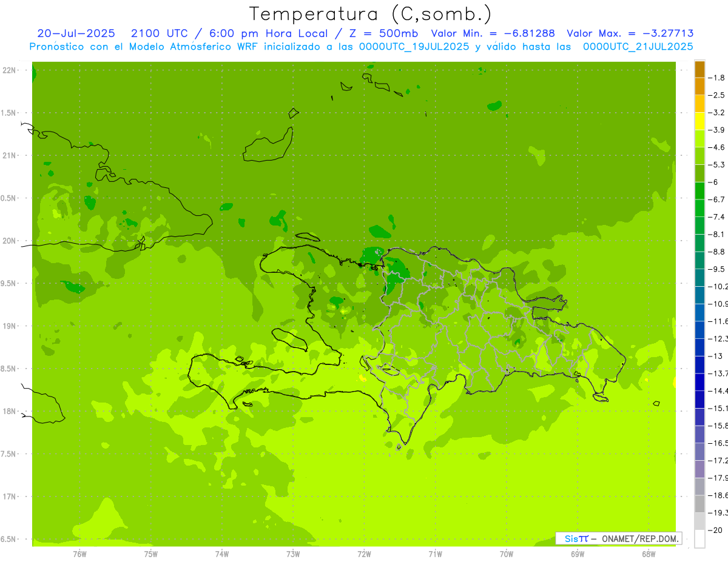Click the "-4.6" colorbar value
The image size is (728, 562).
coord(716,147)
